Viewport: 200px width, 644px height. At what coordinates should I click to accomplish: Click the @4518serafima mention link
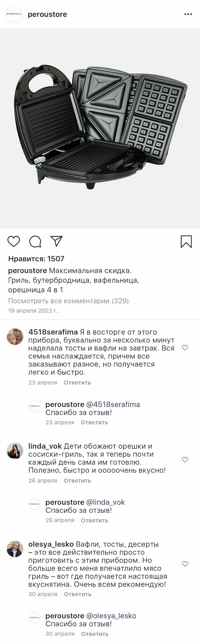click(x=113, y=404)
